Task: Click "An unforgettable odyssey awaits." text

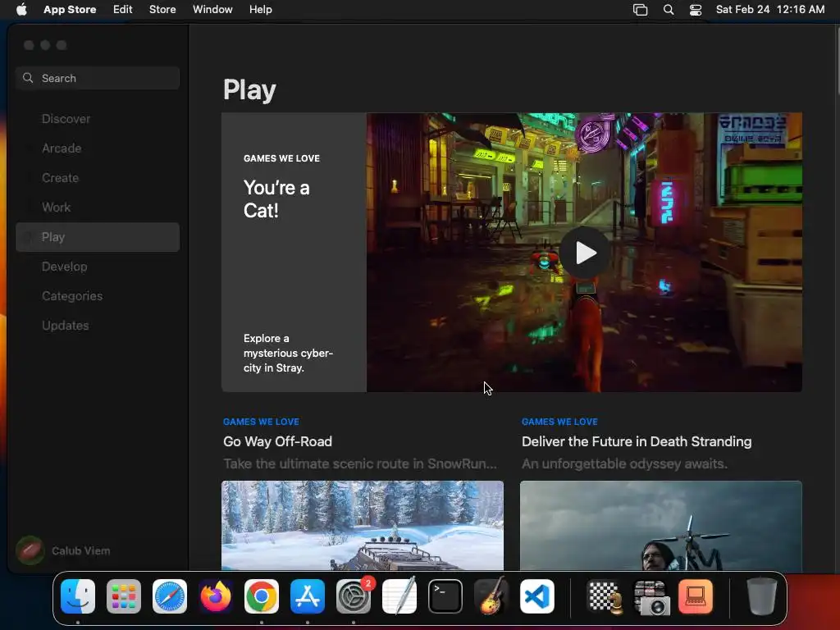Action: [624, 464]
